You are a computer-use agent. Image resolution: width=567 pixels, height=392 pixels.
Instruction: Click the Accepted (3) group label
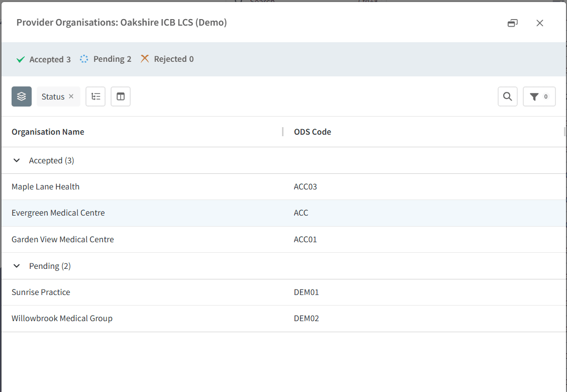point(51,160)
